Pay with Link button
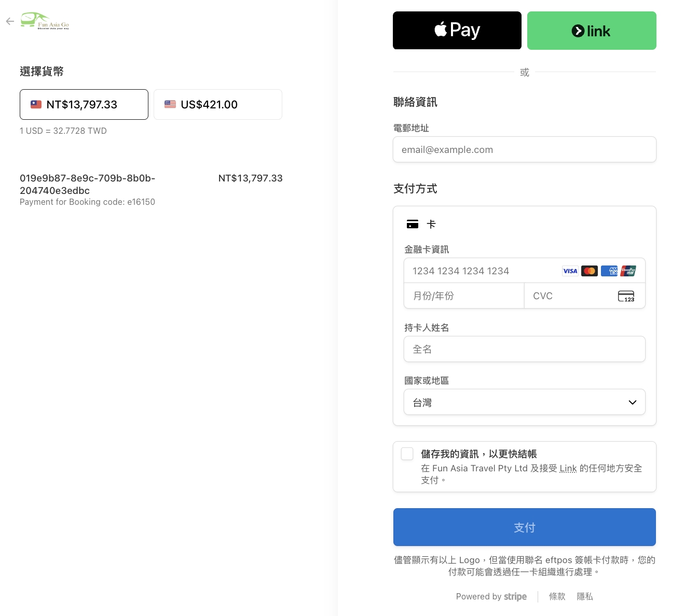Image resolution: width=685 pixels, height=616 pixels. tap(592, 31)
